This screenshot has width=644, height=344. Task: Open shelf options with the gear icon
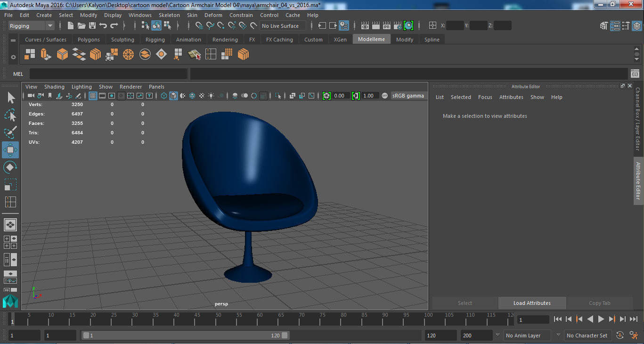pyautogui.click(x=13, y=57)
